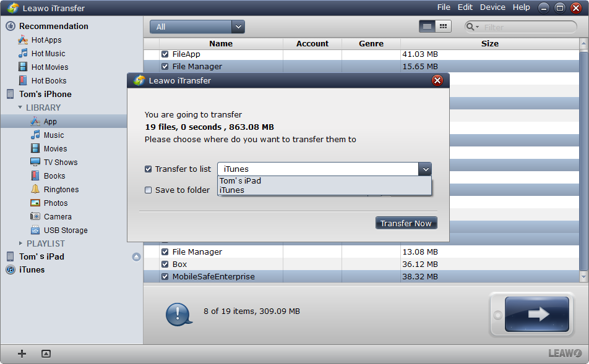Uncheck the 13.08 MB File Manager checkbox
Screen dimensions: 589x364
coord(165,252)
